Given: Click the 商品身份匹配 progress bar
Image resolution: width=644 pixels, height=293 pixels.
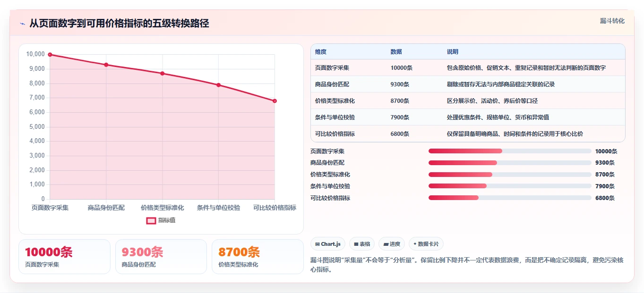Looking at the screenshot, I should click(510, 163).
